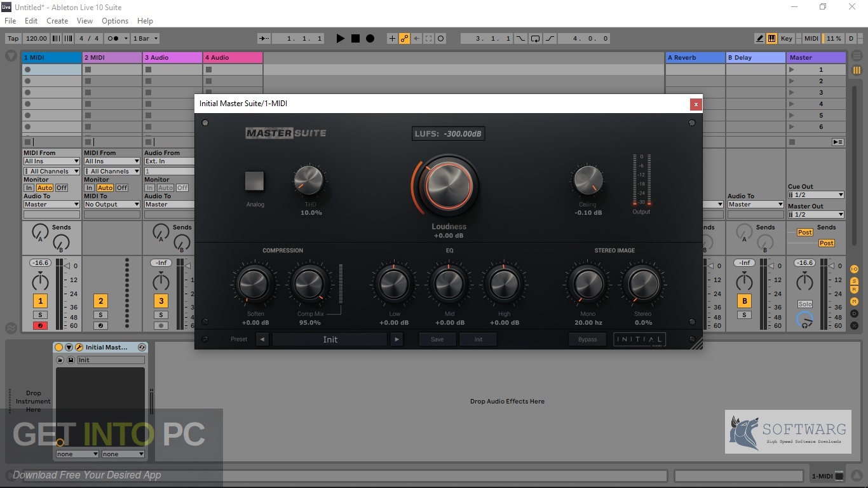Toggle Return B track activator
This screenshot has height=488, width=868.
click(x=744, y=301)
